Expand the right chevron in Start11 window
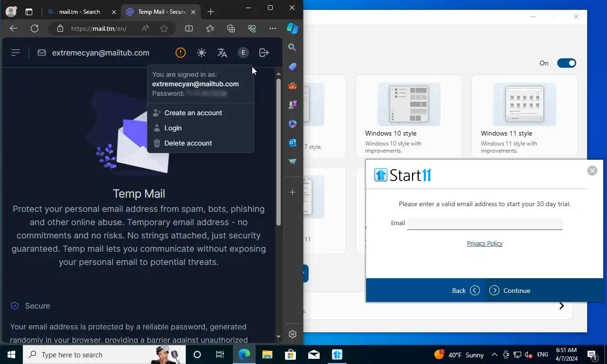Viewport: 607px width, 364px height. [x=561, y=306]
